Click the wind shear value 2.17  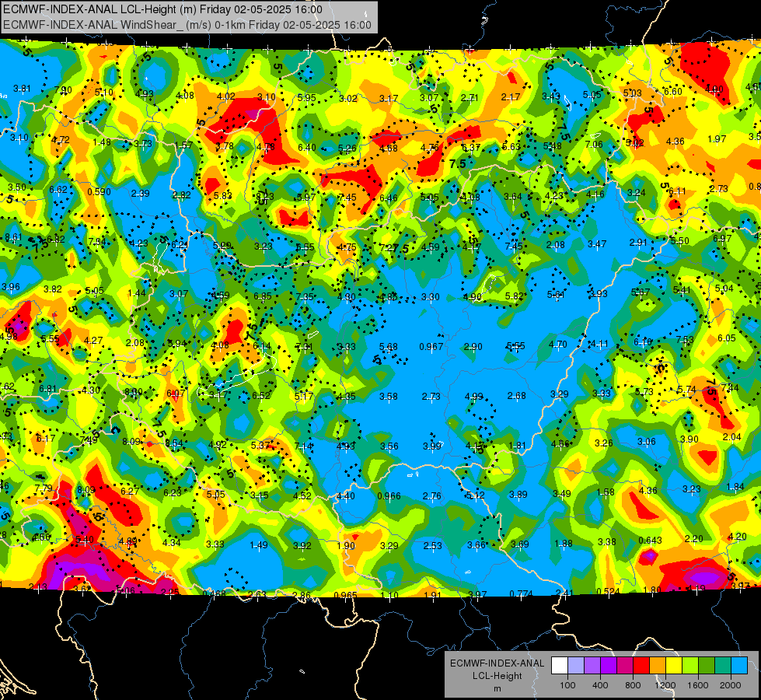511,97
